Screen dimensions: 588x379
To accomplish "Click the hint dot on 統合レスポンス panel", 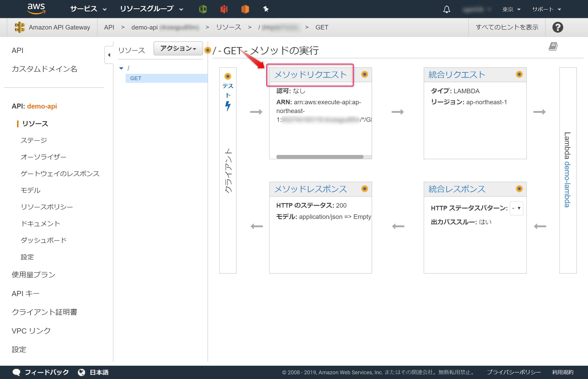I will [519, 189].
